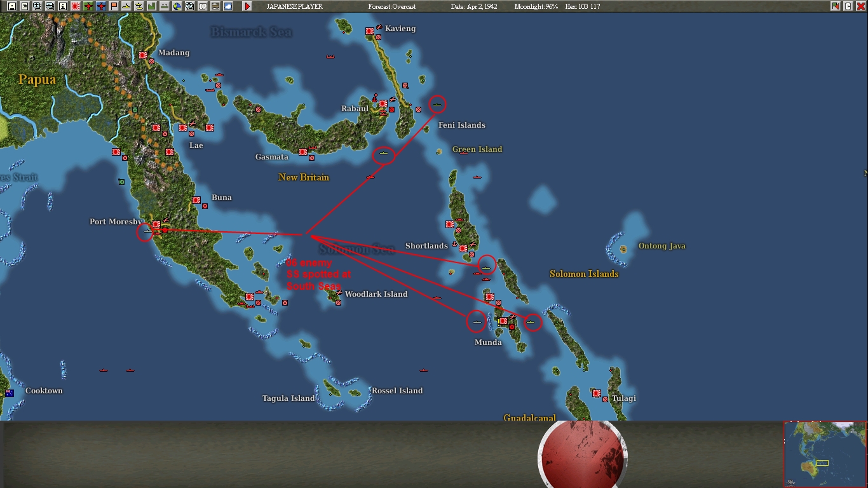Open the weather cloud icon
868x488 pixels.
228,6
